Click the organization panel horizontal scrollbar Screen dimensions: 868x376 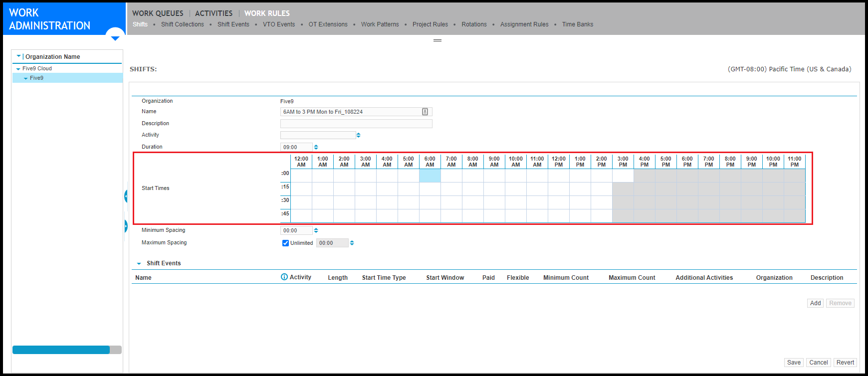(x=67, y=350)
